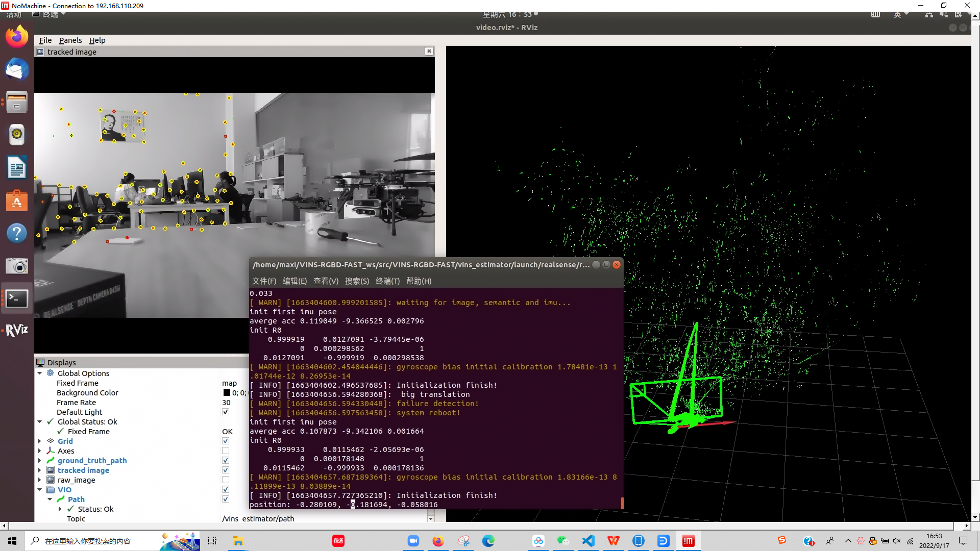Enable the Axes display checkbox

coord(225,450)
